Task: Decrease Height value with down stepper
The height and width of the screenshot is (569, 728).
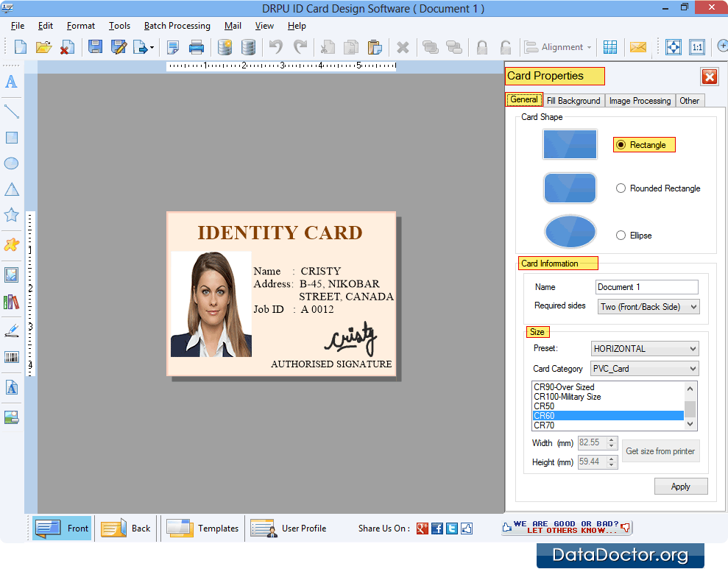Action: point(612,464)
